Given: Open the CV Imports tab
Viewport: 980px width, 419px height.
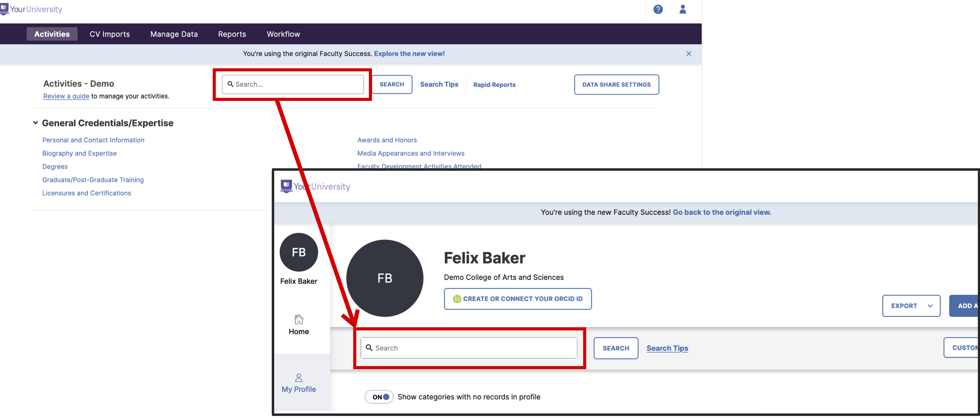Looking at the screenshot, I should [109, 34].
